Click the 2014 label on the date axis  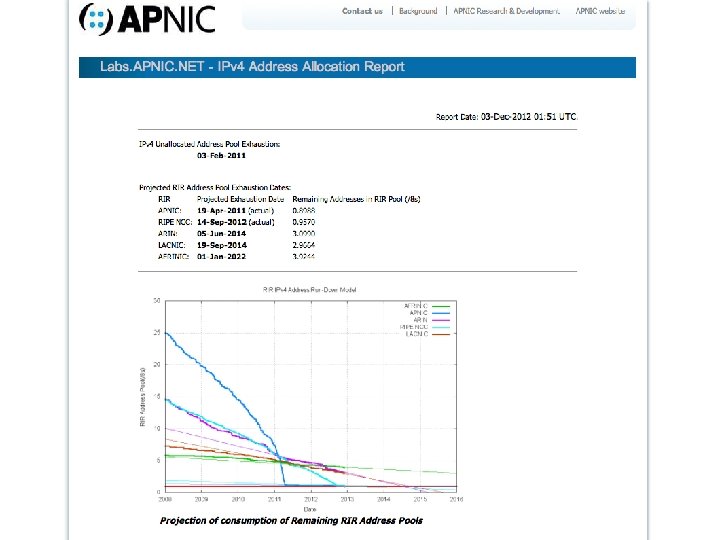pyautogui.click(x=384, y=499)
